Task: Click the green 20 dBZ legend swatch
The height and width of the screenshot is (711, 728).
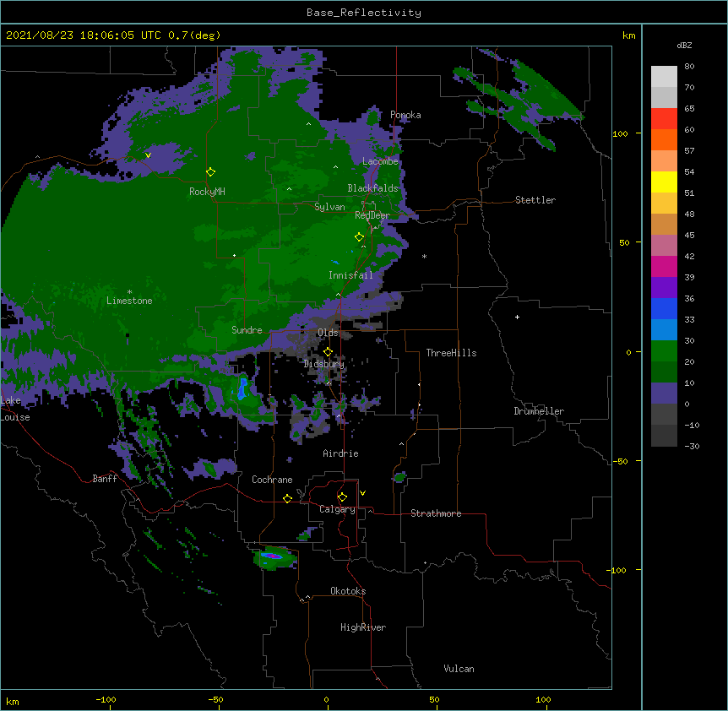Action: coord(664,351)
